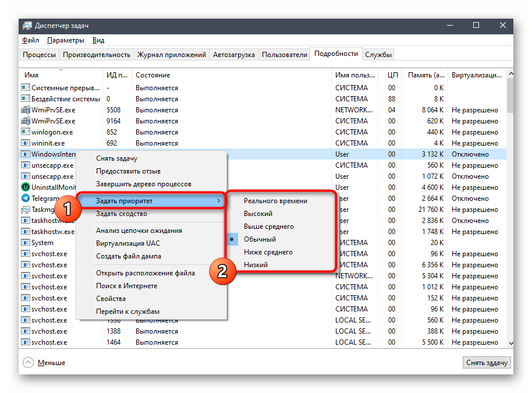Image resolution: width=532 pixels, height=393 pixels.
Task: Set priority to Высокий
Action: [258, 214]
